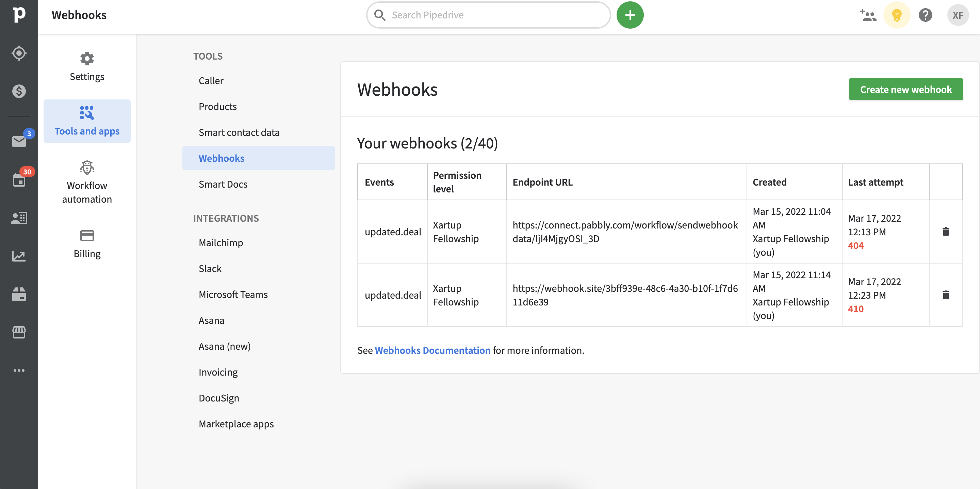
Task: Click Create new webhook button
Action: point(906,90)
